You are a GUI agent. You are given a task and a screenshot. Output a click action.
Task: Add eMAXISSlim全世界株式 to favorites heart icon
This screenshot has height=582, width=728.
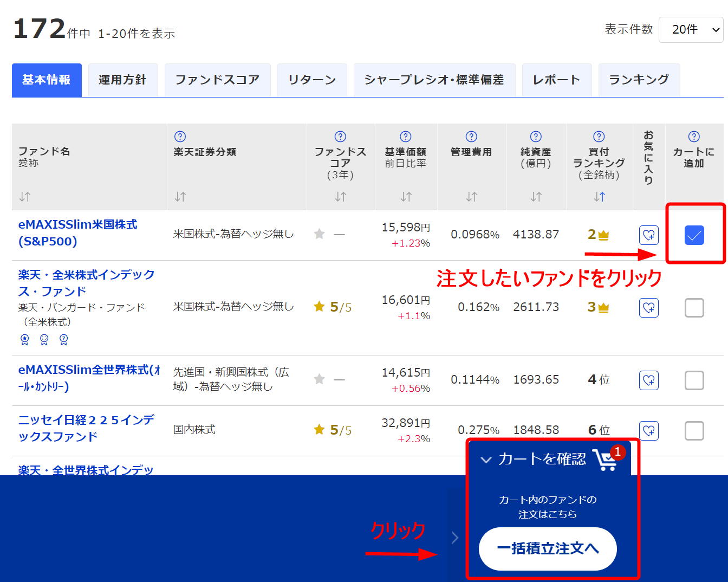tap(649, 380)
